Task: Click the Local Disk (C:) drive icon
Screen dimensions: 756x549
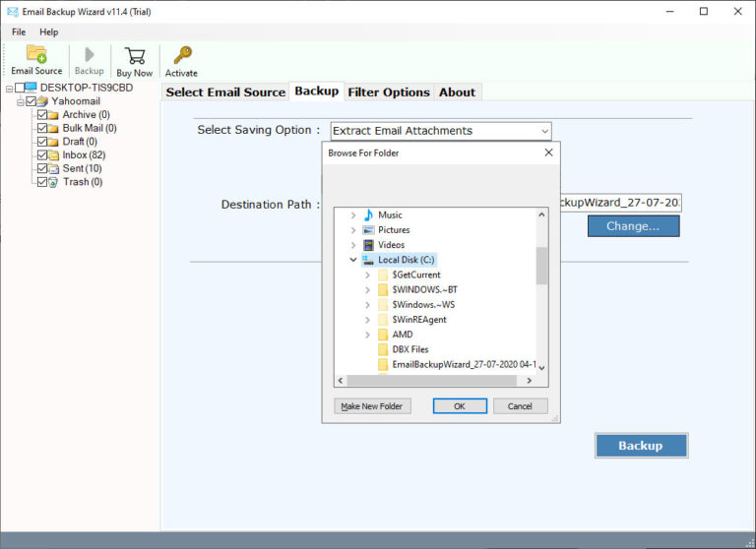Action: point(368,260)
